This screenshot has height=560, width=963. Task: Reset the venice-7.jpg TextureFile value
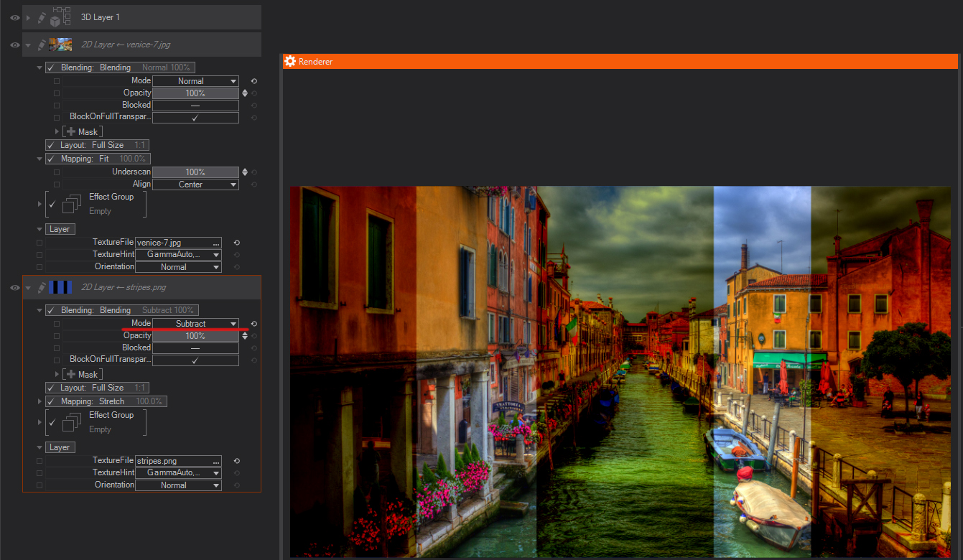tap(237, 243)
